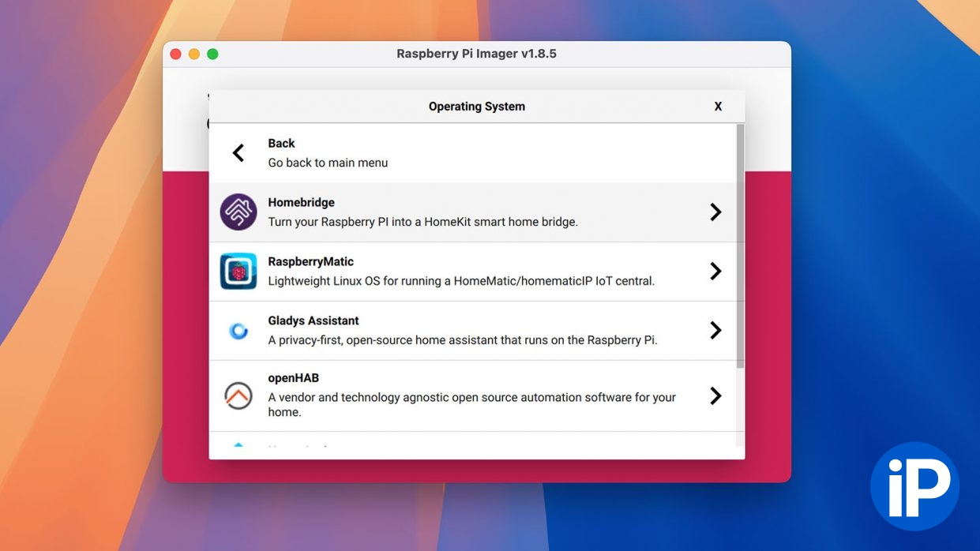980x551 pixels.
Task: Pick the "openHAB" title text
Action: (x=293, y=379)
